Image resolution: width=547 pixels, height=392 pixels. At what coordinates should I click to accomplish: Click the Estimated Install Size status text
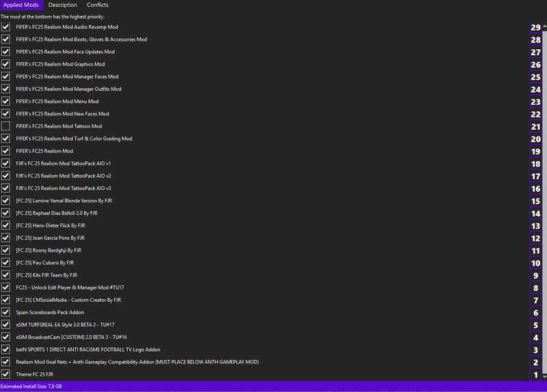click(x=31, y=386)
